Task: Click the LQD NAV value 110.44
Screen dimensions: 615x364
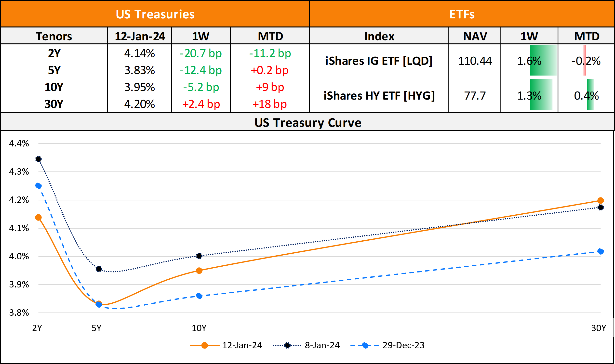Action: coord(475,61)
